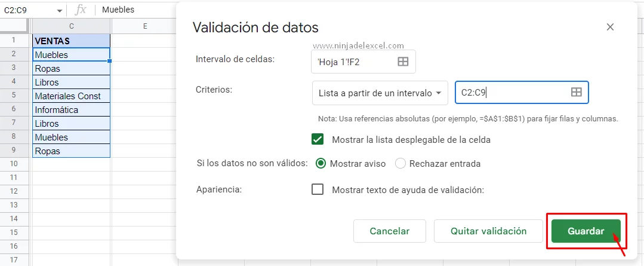Toggle Mostrar la lista desplegable de la celda
This screenshot has width=644, height=266.
(318, 139)
